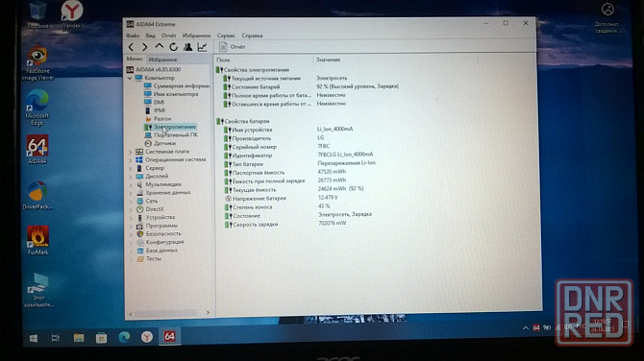Select the Напряжение батареи row
The height and width of the screenshot is (361, 644).
click(x=282, y=198)
